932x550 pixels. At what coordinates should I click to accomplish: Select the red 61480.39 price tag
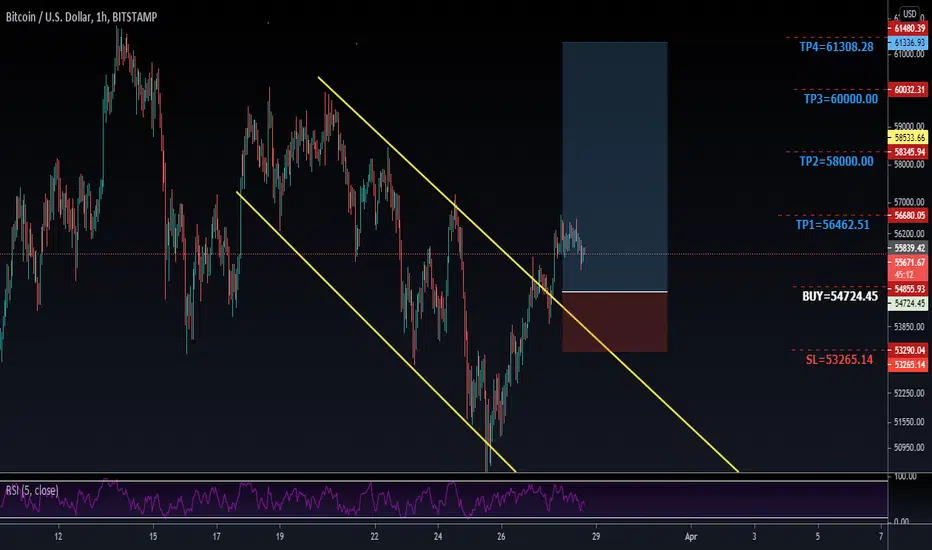(x=908, y=28)
